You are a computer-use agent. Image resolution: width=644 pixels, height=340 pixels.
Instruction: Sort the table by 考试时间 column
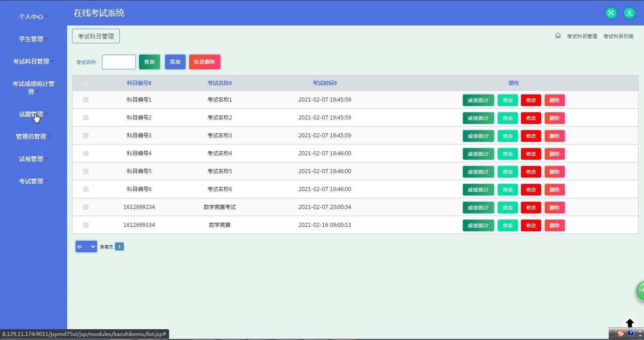click(325, 83)
